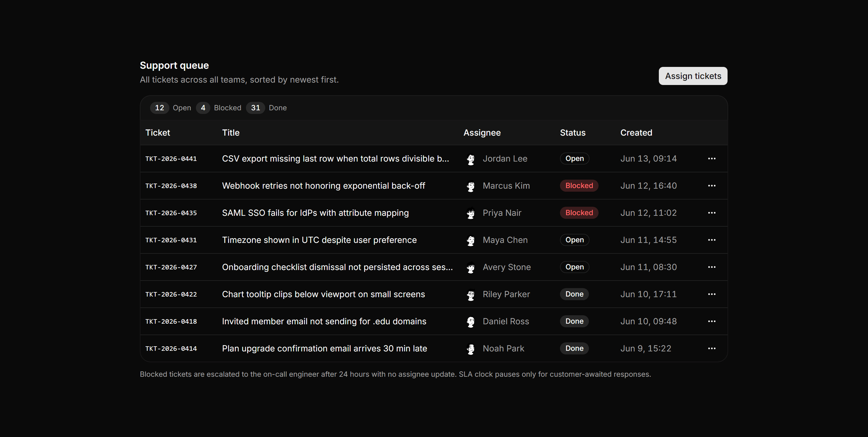868x437 pixels.
Task: Open actions menu for TKT-2026-0438
Action: (x=712, y=186)
